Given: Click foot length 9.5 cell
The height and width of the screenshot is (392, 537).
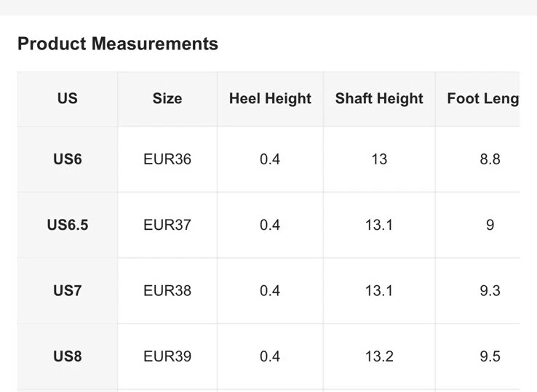Looking at the screenshot, I should click(x=490, y=356).
